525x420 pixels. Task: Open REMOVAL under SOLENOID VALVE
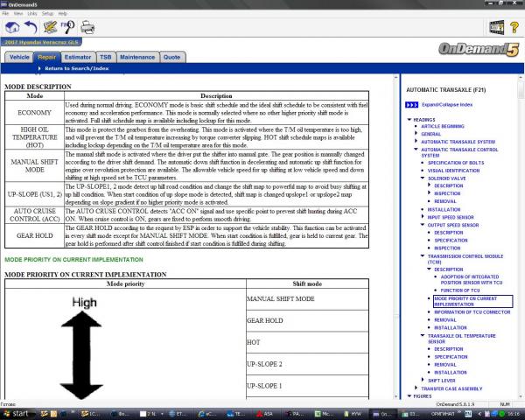coord(445,201)
